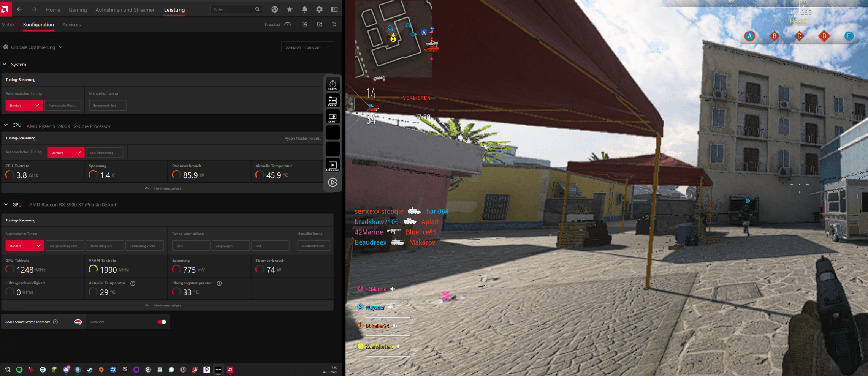Export the tuning profile icon

pos(320,24)
